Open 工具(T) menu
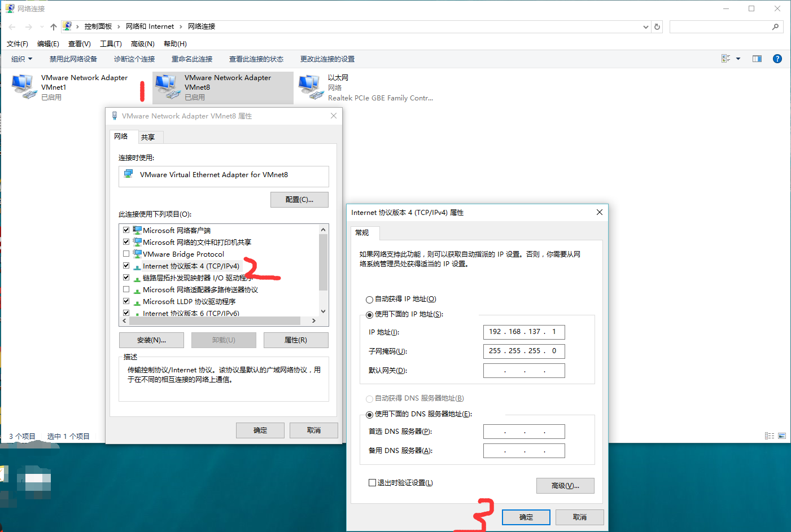 (x=111, y=43)
